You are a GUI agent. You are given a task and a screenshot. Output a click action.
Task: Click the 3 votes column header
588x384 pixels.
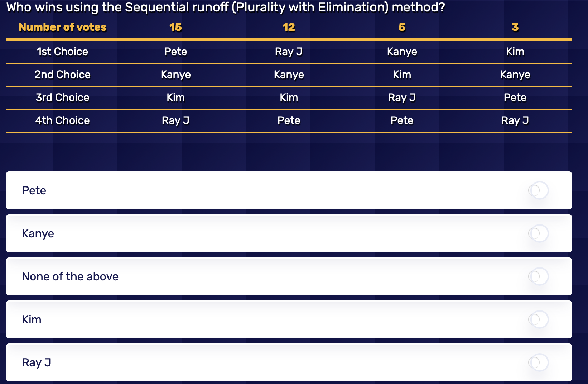pos(515,27)
